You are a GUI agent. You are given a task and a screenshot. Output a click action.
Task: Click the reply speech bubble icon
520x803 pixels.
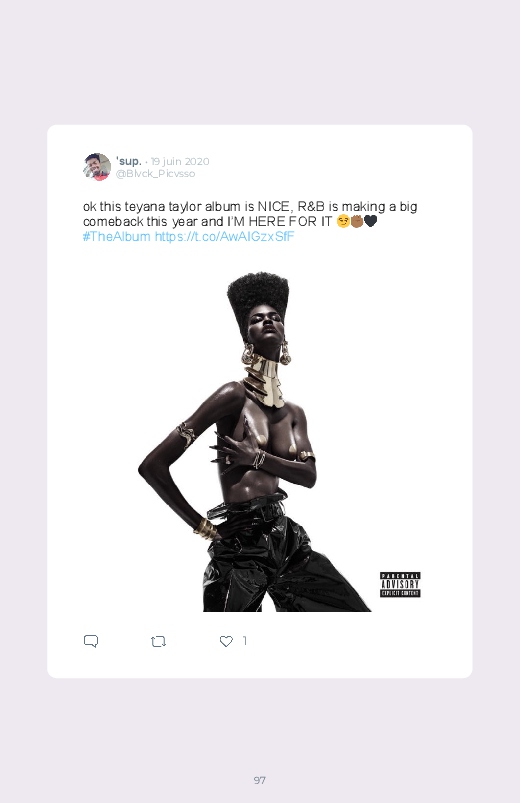coord(91,641)
